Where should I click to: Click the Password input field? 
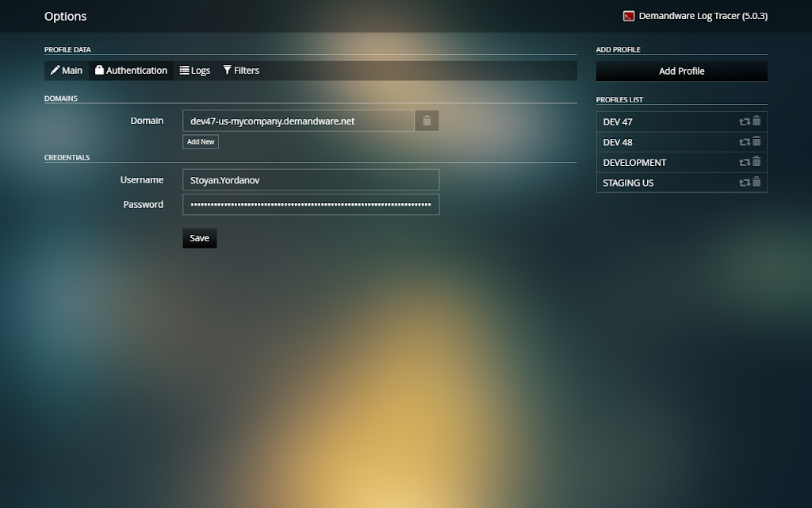[311, 204]
